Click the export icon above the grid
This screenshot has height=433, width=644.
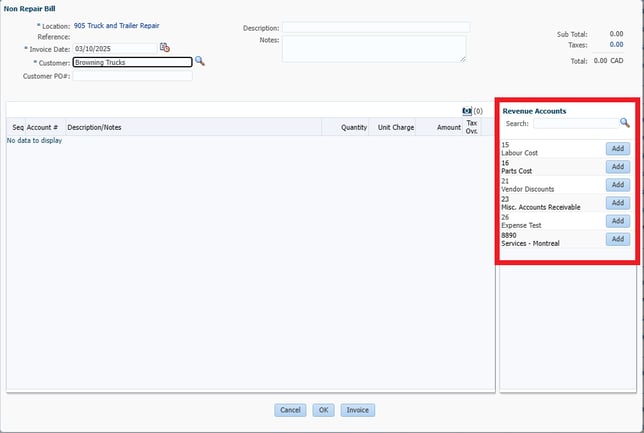466,110
